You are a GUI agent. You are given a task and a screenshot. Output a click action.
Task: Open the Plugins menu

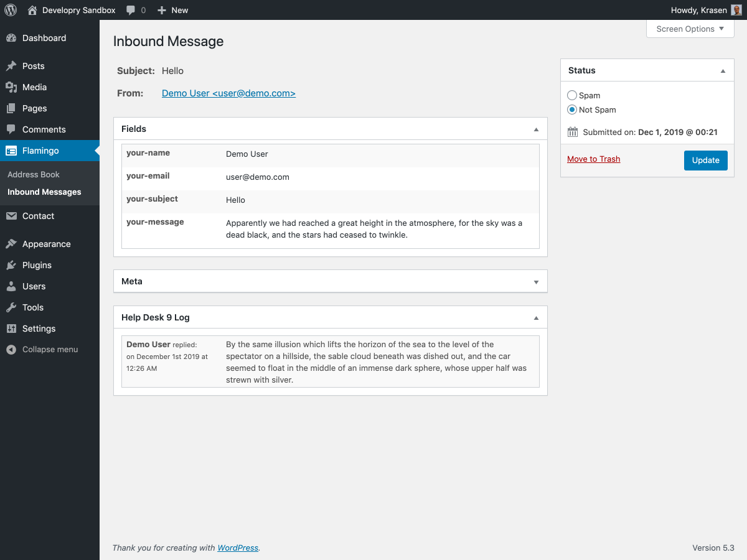click(50, 265)
